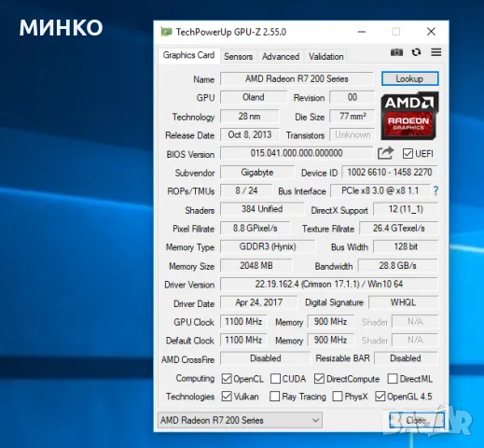Toggle the UEFI checkbox
Viewport: 484px width, 448px height.
(408, 154)
